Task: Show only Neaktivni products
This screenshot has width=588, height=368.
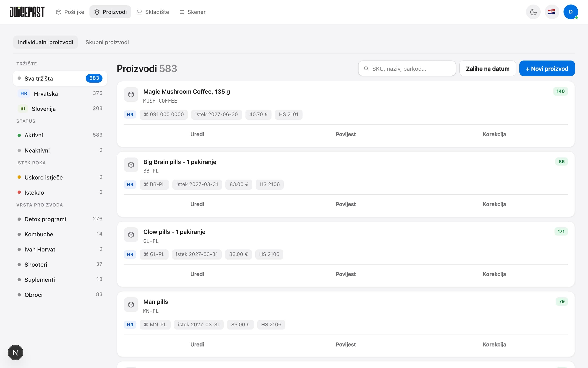Action: click(x=60, y=150)
